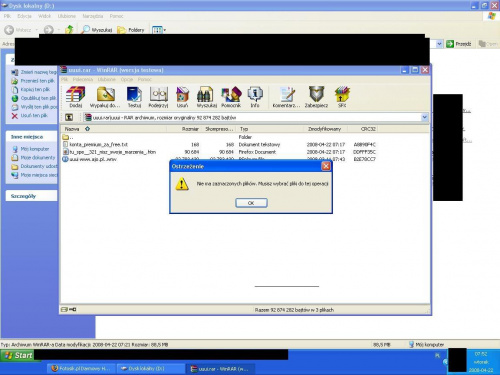Open the Explorer Widok menu
Screen dimensions: 500x375
(44, 16)
